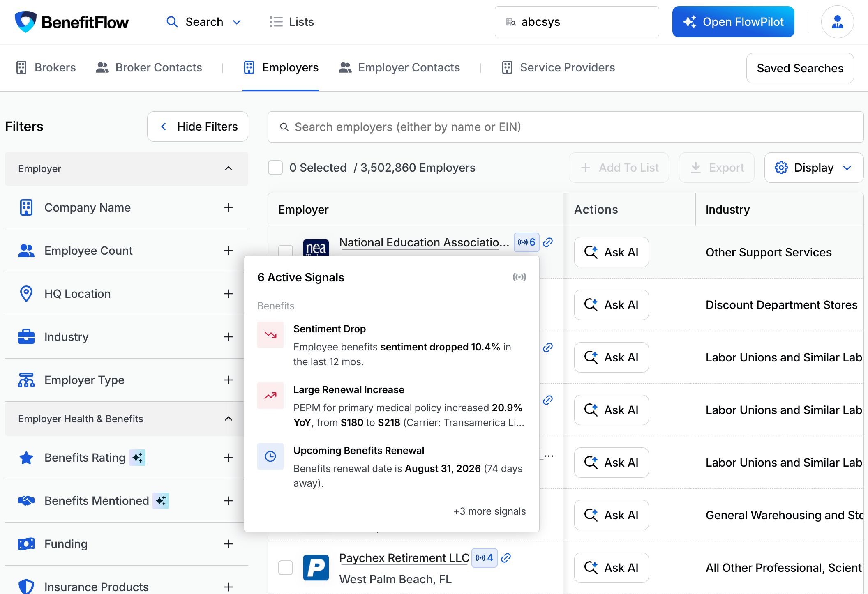Click Ask AI for General Warehousing row
The height and width of the screenshot is (594, 868).
(612, 515)
